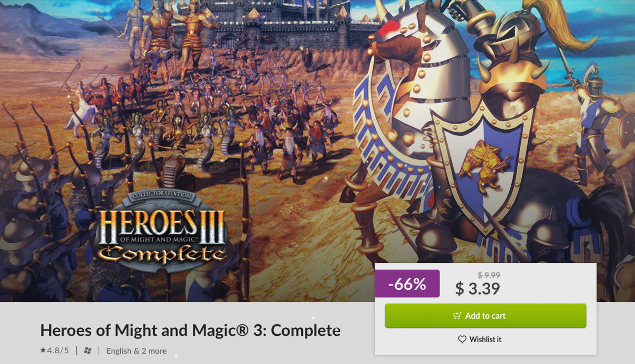Click the heart icon beside Wishlist it

462,339
